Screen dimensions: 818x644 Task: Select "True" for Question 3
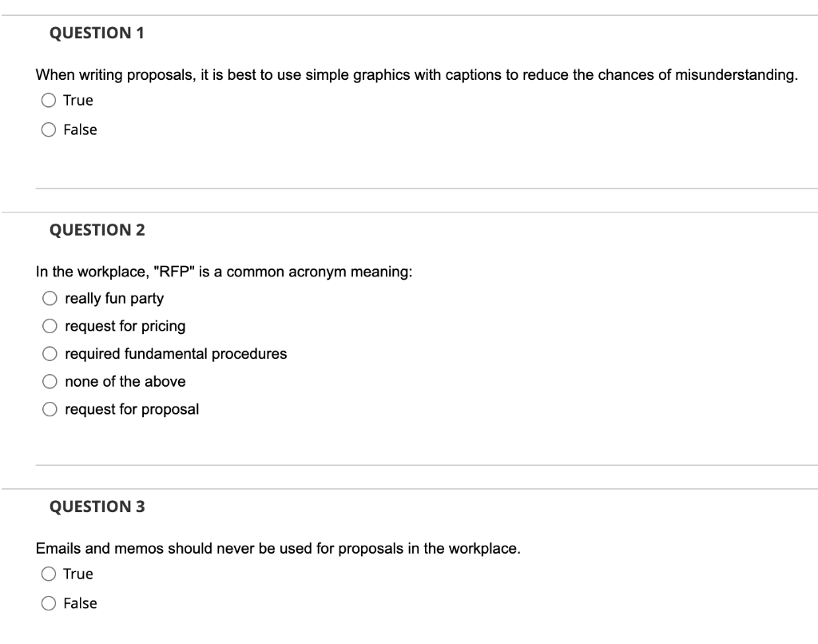(x=49, y=574)
